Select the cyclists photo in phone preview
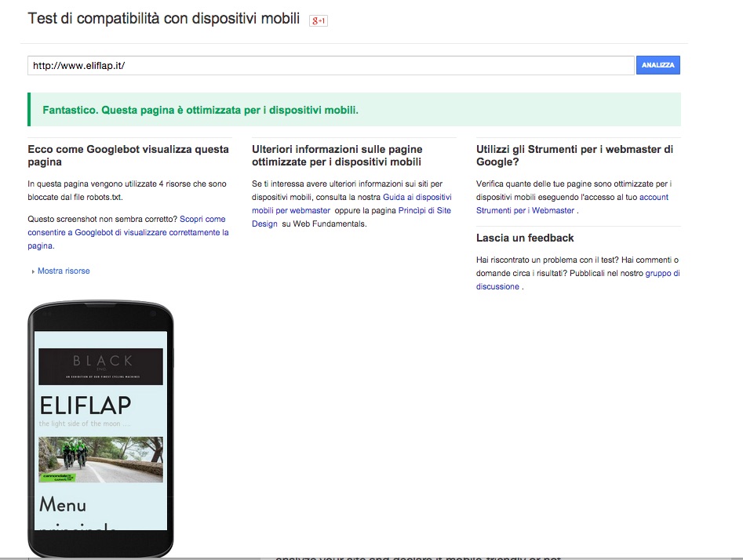Viewport: 743px width, 560px height. pos(101,459)
